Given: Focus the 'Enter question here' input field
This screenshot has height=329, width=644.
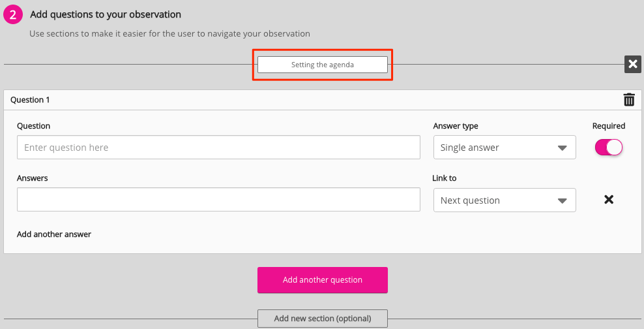Looking at the screenshot, I should point(218,148).
